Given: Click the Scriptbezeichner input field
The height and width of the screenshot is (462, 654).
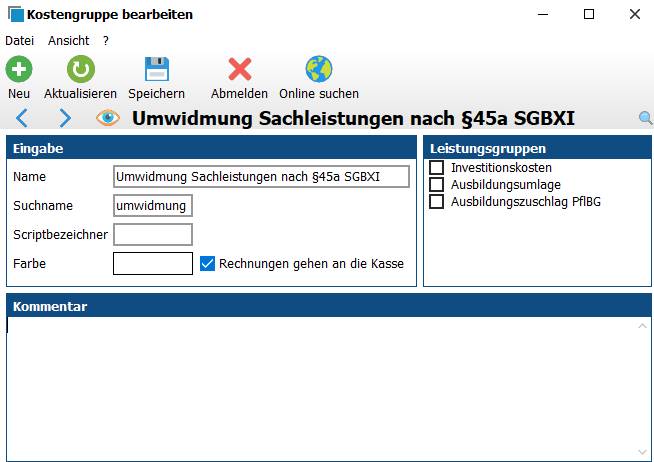Looking at the screenshot, I should 153,234.
